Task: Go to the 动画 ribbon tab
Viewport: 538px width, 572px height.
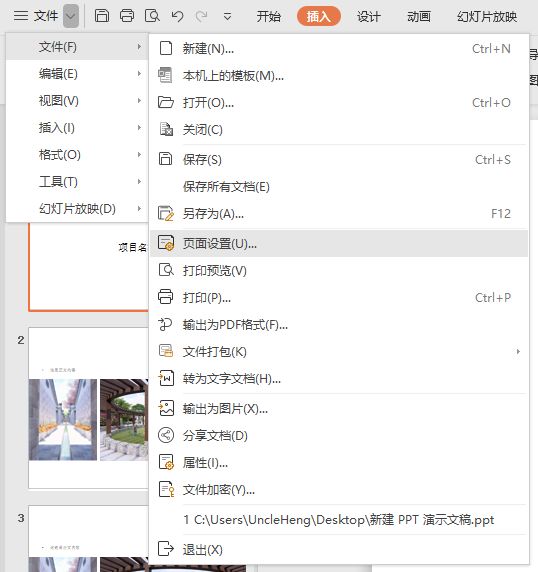Action: (419, 16)
